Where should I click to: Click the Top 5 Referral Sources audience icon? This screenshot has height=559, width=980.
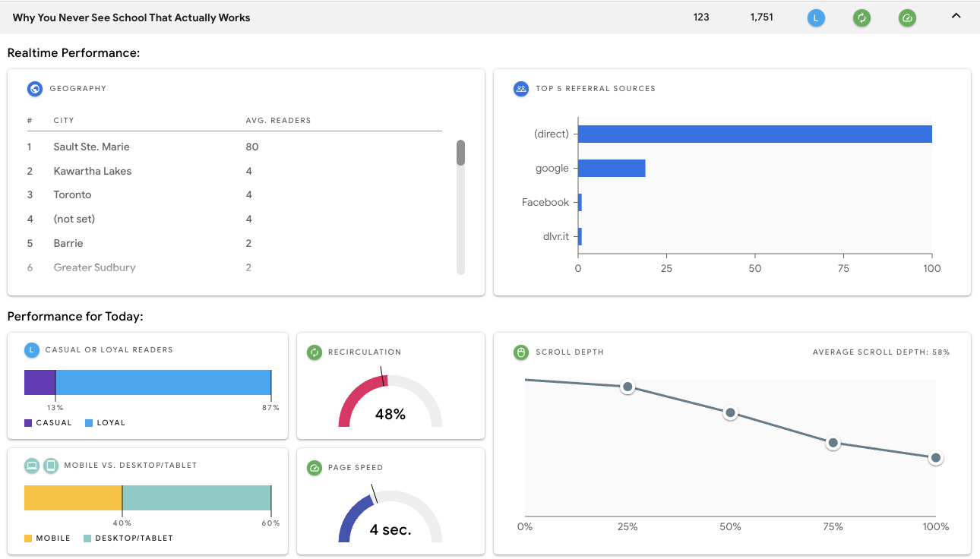point(520,88)
